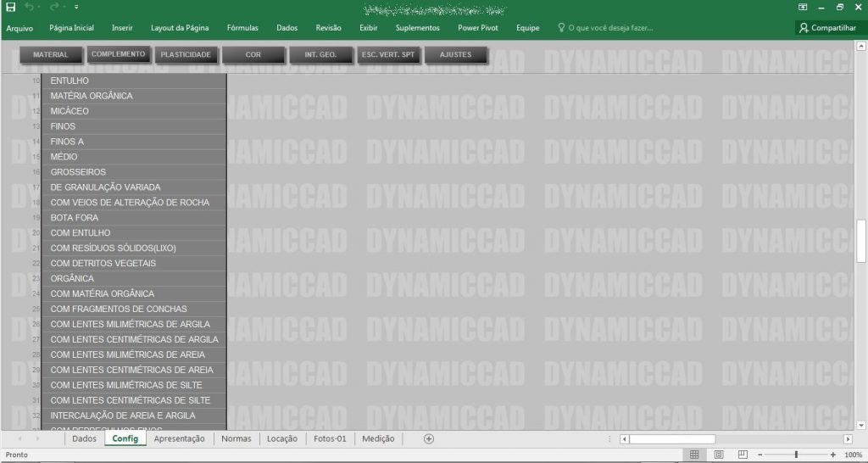Select the GROSSEIROS cell
The height and width of the screenshot is (463, 868).
pos(134,171)
